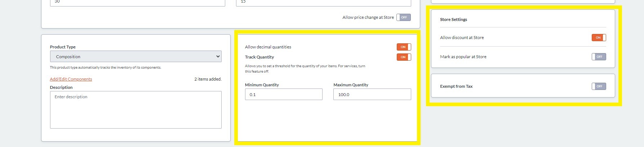Turn on Exempt from Tax toggle
644x147 pixels.
[599, 86]
